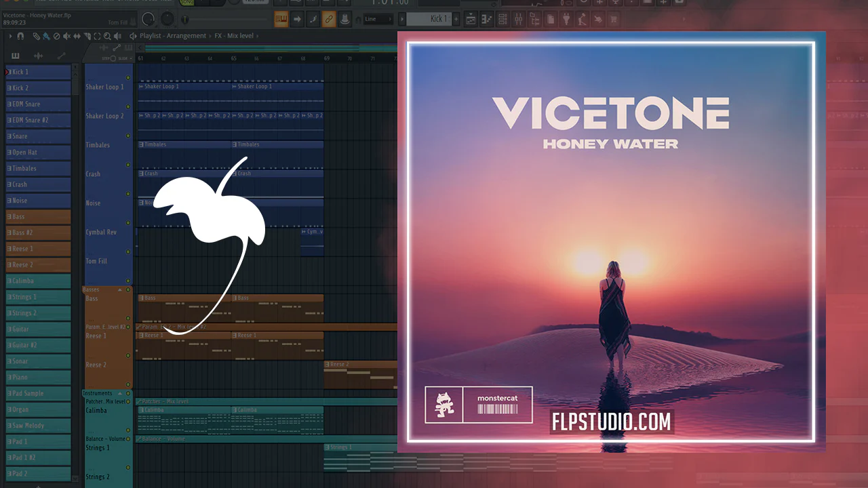Click the Balance - Volume automation clip
The image size is (868, 488).
(x=267, y=439)
